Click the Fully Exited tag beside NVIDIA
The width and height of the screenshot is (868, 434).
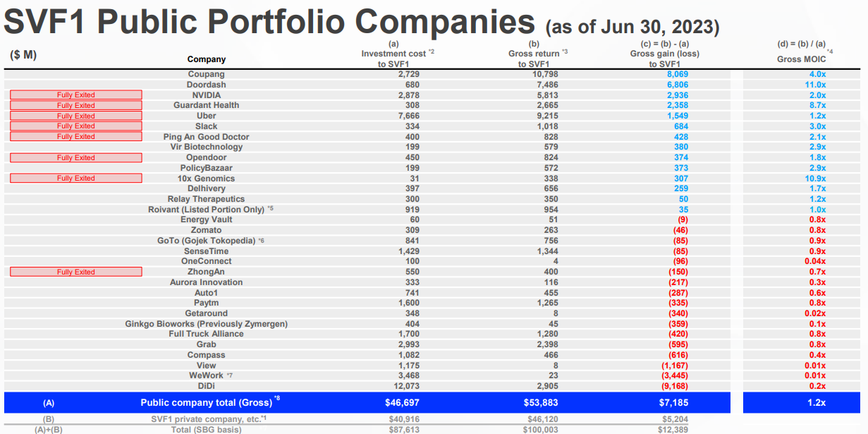click(76, 95)
